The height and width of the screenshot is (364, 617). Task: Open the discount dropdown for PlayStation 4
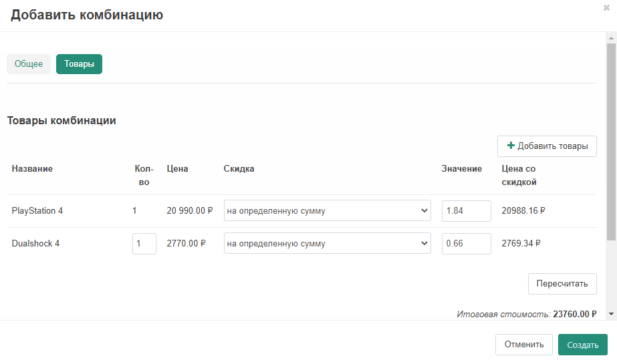[328, 211]
